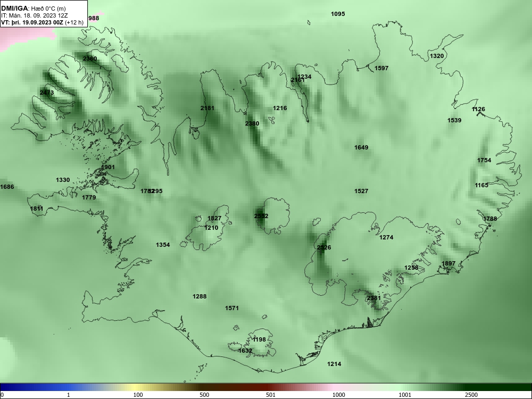Click the 100 tick on the color scale
This screenshot has height=399, width=532.
pos(138,395)
